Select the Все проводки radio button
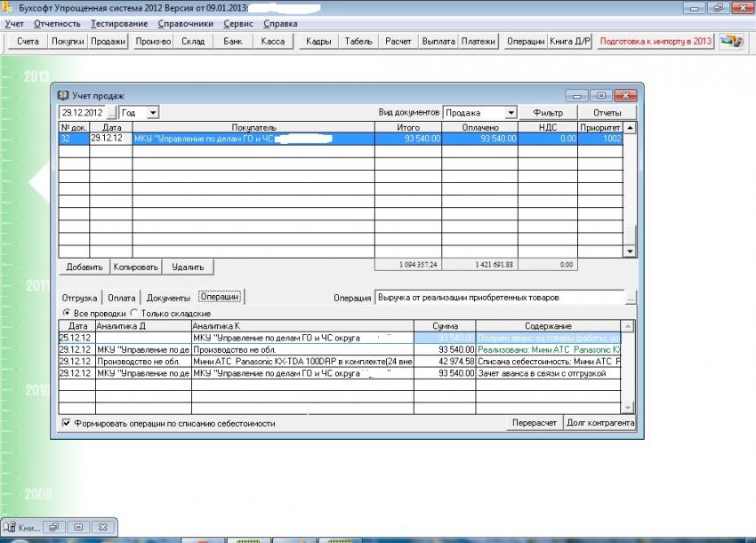This screenshot has width=756, height=543. [x=66, y=314]
